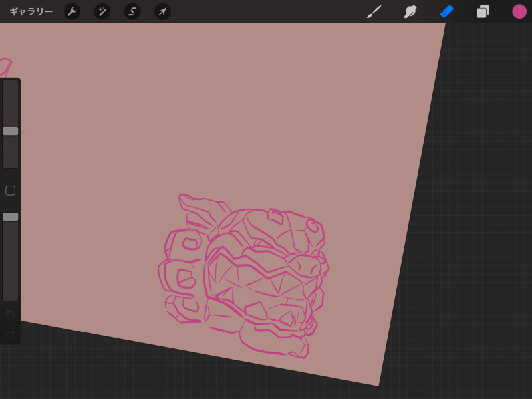This screenshot has width=532, height=399.
Task: Open the ギャラリー gallery view
Action: pos(31,11)
